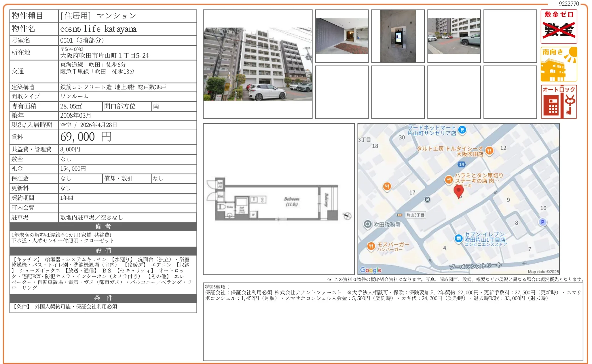Viewport: 592px width, 364px height.
Task: Click the Google logo on map
Action: tap(371, 270)
